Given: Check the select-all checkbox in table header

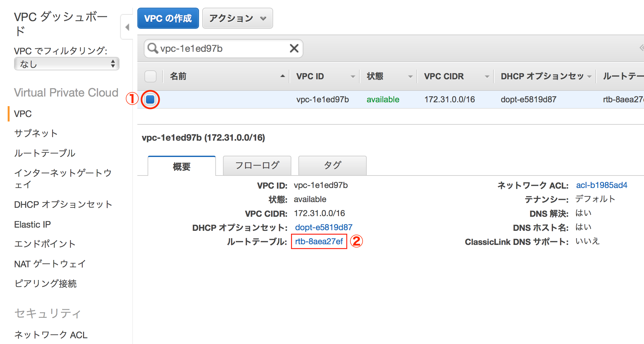Looking at the screenshot, I should pyautogui.click(x=150, y=76).
